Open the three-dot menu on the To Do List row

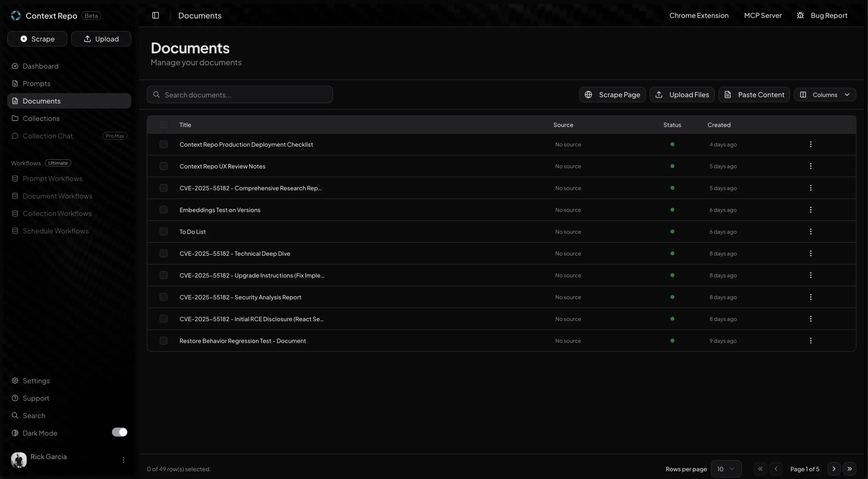coord(810,231)
